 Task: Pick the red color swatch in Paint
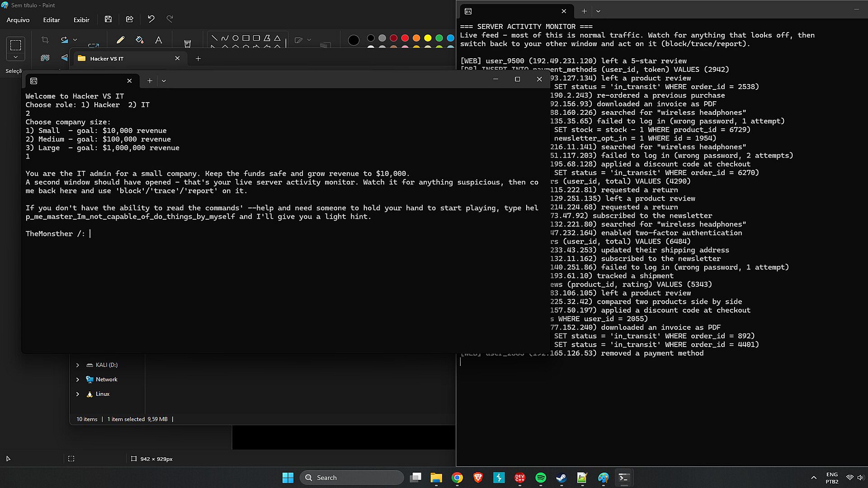click(405, 38)
